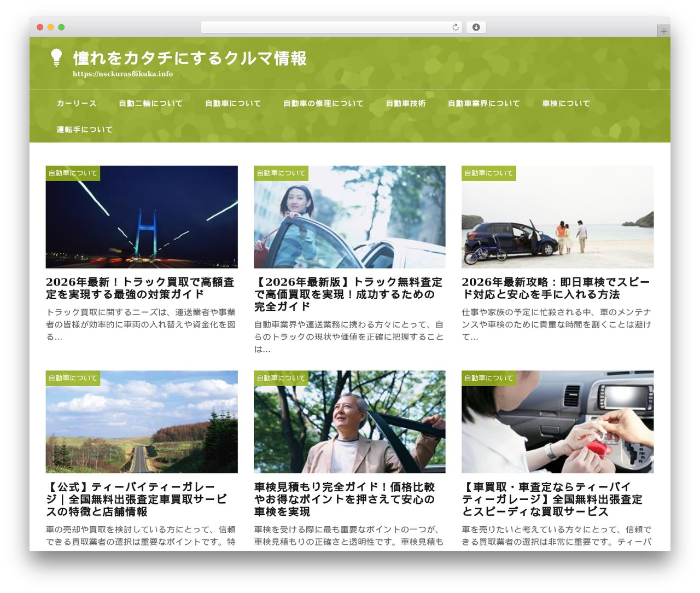Open the 運転手について menu item
Screen dimensions: 700x593
pos(85,130)
